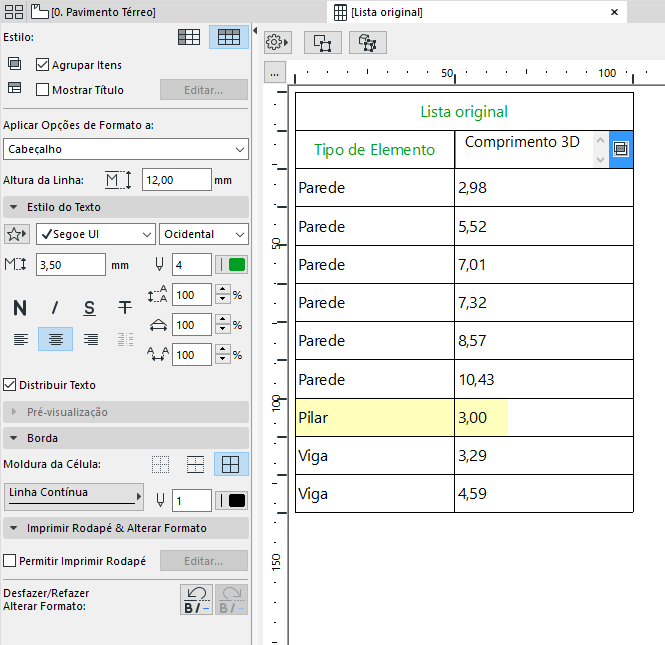The width and height of the screenshot is (665, 645).
Task: Collapse Imprimir Rodapé & Alterar Formato section
Action: coord(126,528)
